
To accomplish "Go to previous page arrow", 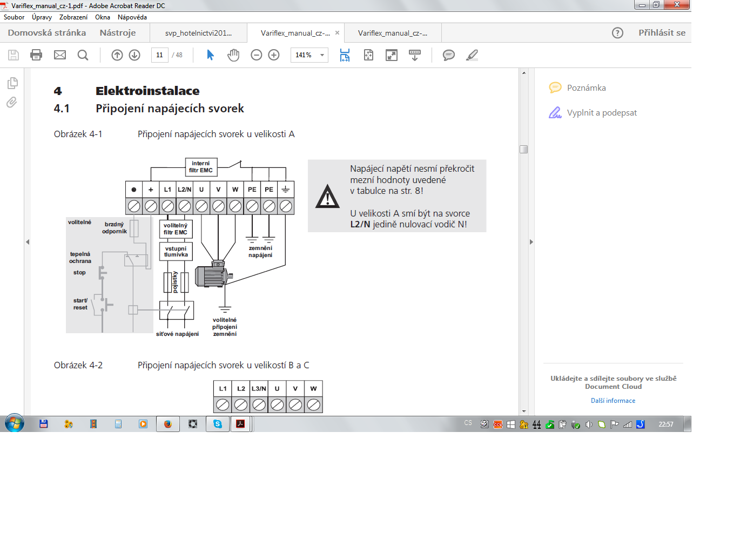I will point(117,55).
